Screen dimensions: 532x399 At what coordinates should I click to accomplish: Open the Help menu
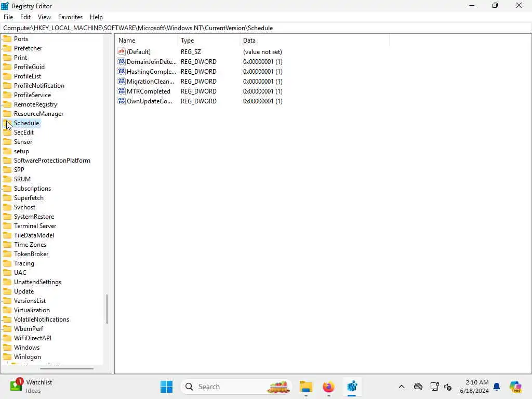[x=96, y=17]
